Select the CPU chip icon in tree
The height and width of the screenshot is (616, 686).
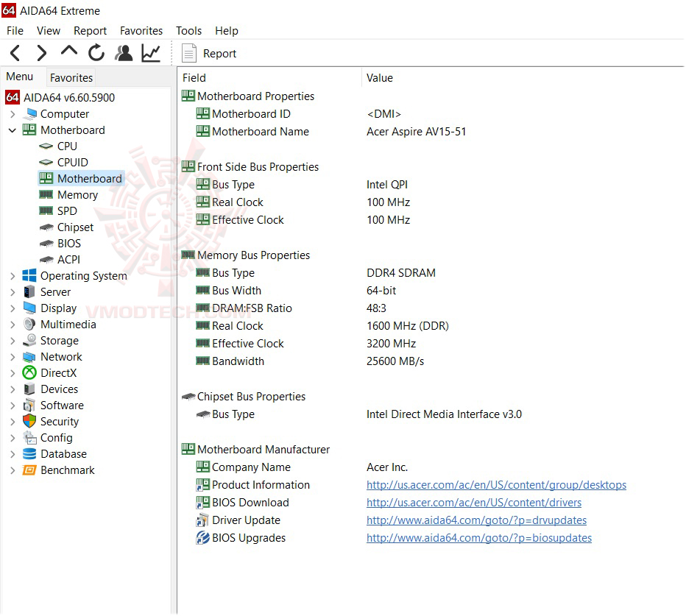click(46, 146)
